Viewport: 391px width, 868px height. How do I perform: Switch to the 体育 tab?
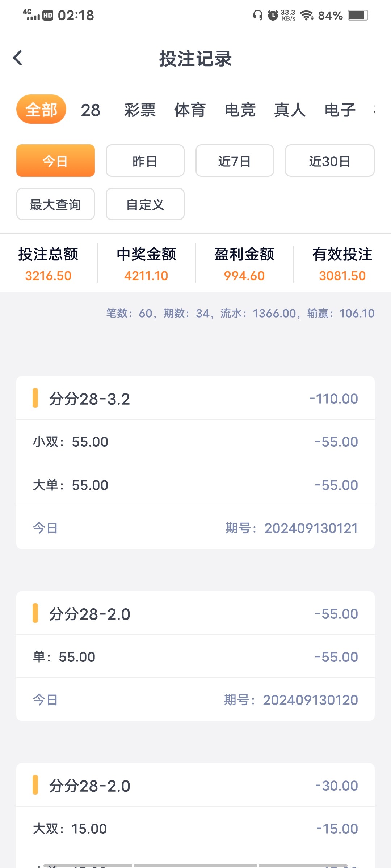[190, 110]
